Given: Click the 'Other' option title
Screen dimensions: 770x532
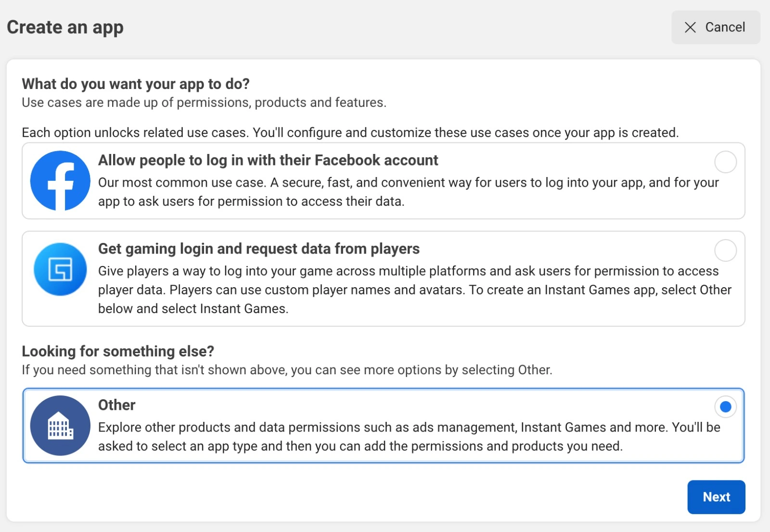Looking at the screenshot, I should [x=116, y=405].
